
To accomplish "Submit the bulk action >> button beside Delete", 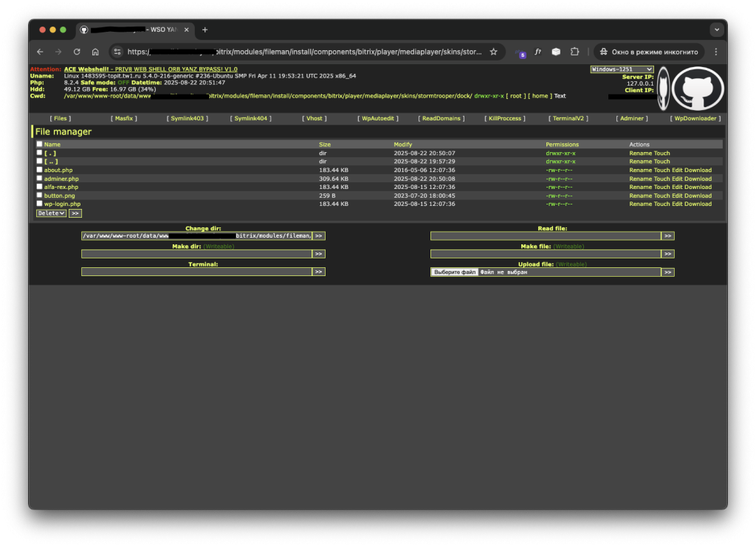I will 75,213.
